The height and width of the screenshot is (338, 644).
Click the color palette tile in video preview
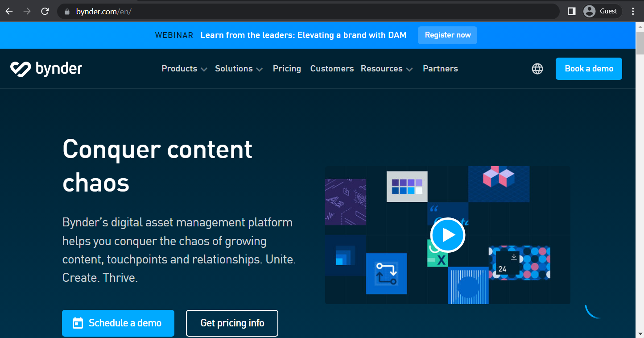tap(407, 187)
